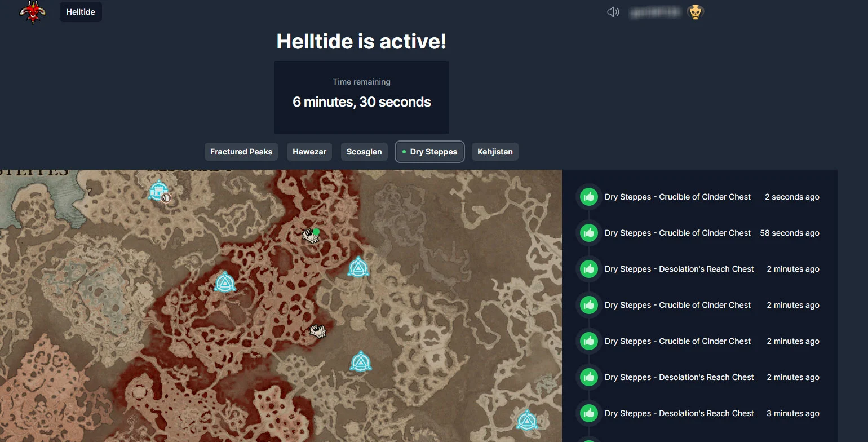868x442 pixels.
Task: Click the "Helltide is active!" heading
Action: 361,41
